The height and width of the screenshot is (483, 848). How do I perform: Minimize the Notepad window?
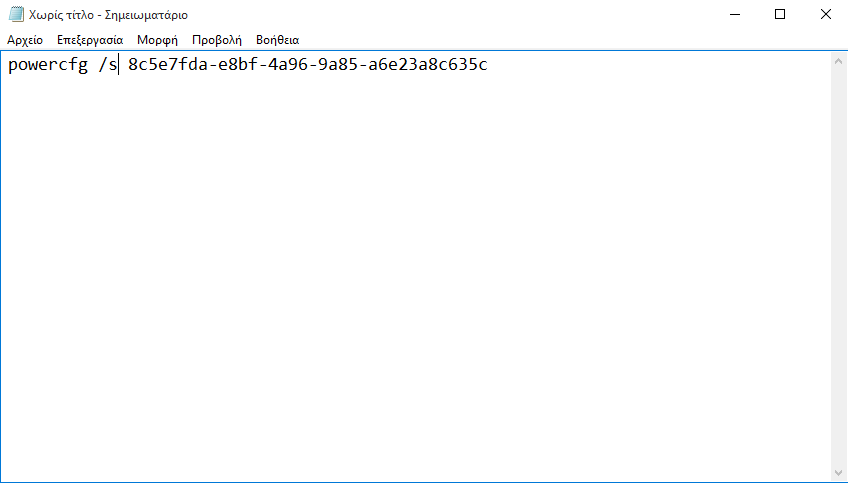(732, 15)
